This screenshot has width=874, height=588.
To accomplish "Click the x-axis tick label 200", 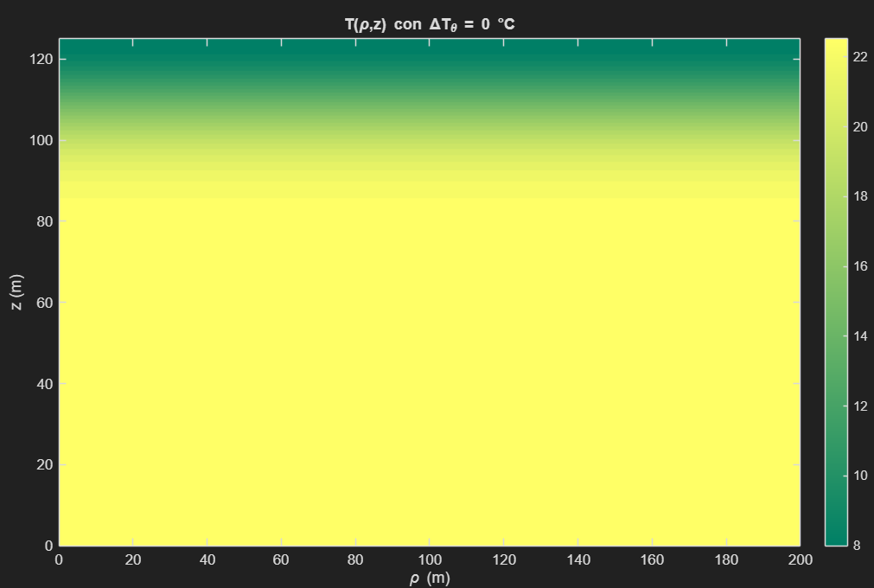I will [801, 560].
